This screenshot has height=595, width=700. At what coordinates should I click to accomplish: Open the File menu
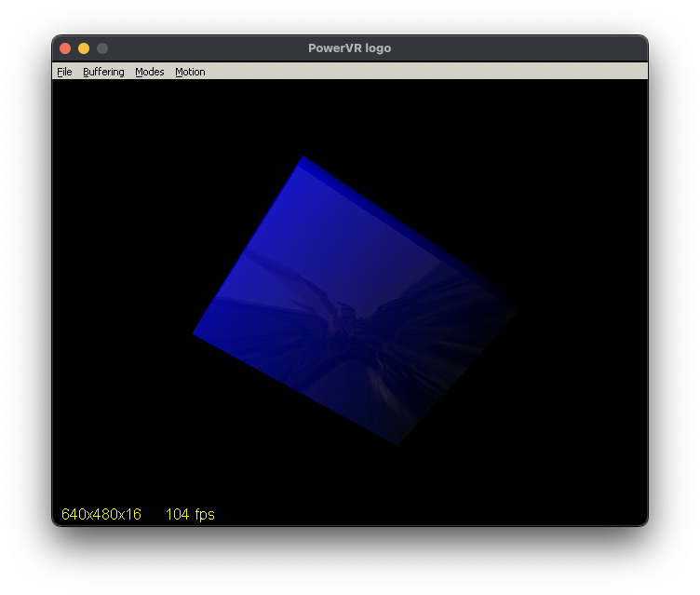point(64,72)
